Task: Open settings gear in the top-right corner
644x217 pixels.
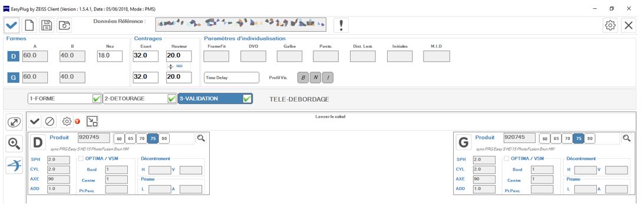Action: pos(610,25)
